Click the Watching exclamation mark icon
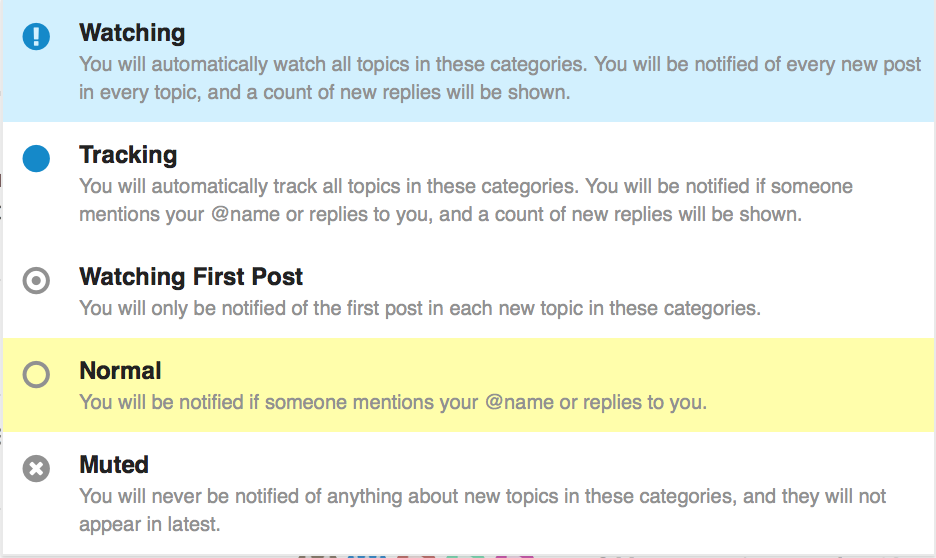 click(x=36, y=37)
